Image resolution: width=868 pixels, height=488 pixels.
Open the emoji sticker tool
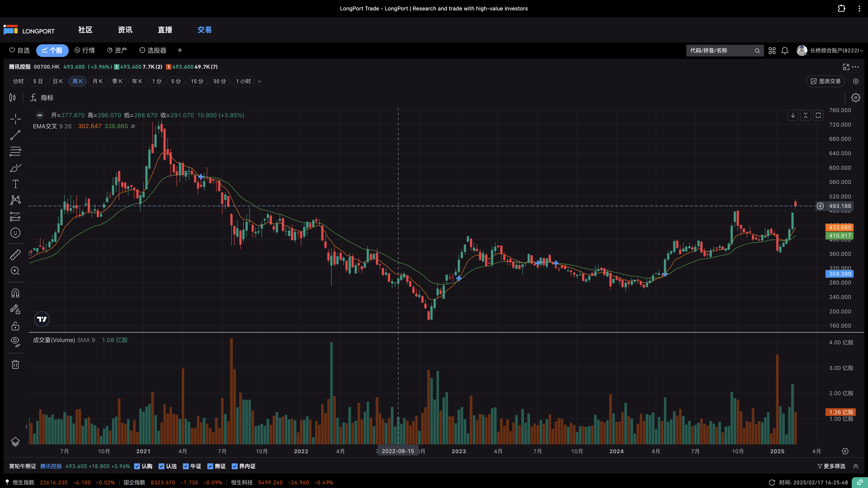click(15, 233)
